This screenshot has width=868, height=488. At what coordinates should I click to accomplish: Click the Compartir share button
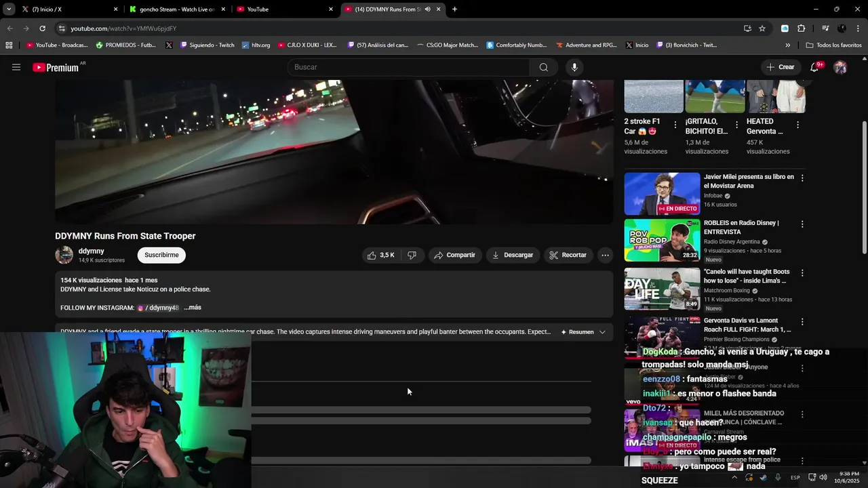click(454, 255)
